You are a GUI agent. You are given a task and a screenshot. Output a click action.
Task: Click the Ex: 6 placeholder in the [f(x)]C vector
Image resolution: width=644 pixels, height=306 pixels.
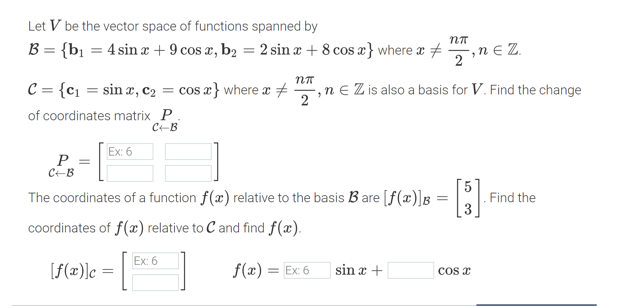(x=155, y=260)
